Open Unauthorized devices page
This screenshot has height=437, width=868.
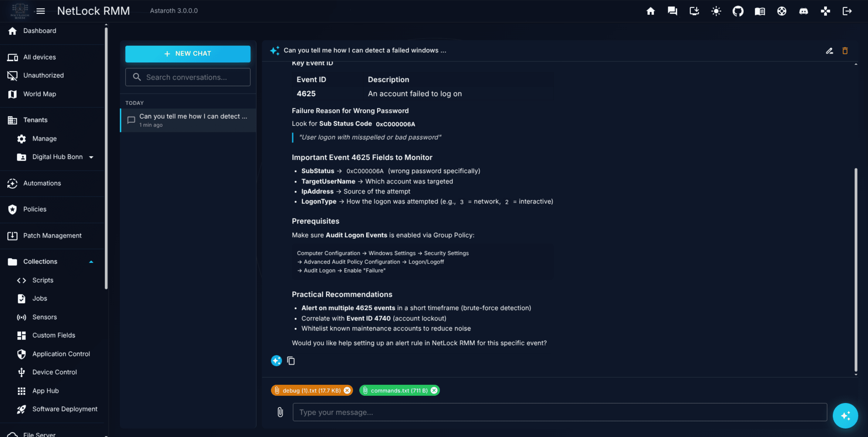(x=43, y=75)
